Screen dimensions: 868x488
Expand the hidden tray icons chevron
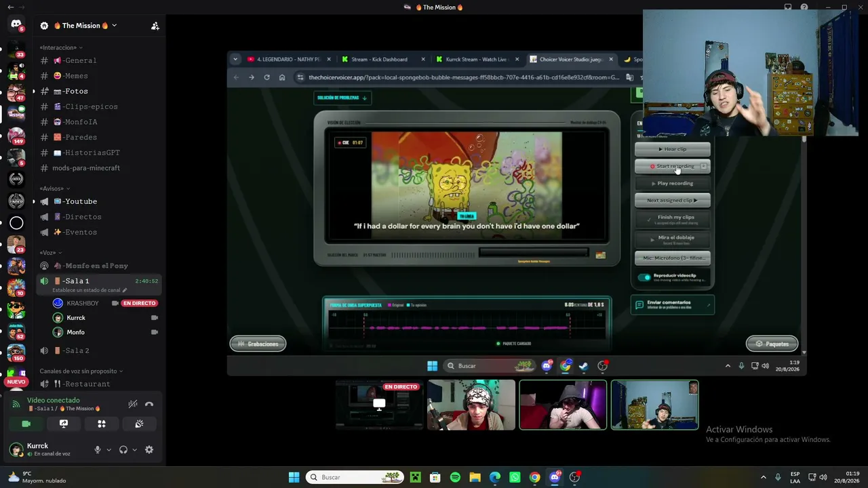click(x=763, y=477)
